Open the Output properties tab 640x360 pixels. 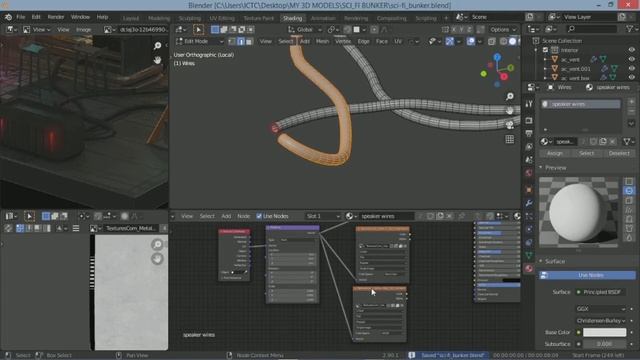coord(529,133)
